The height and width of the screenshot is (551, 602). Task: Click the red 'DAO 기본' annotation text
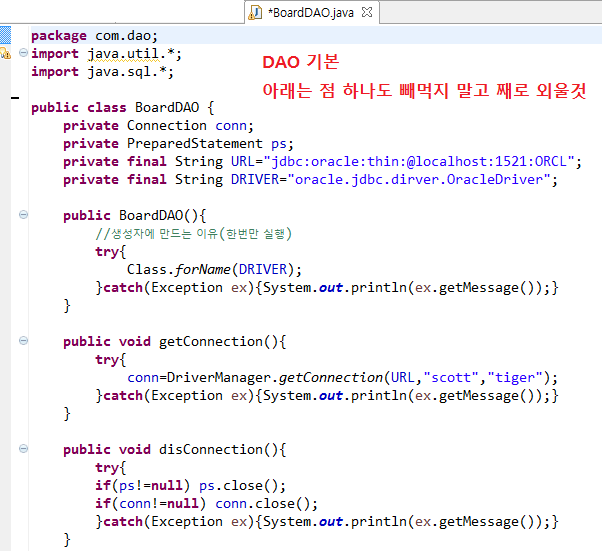click(x=301, y=62)
